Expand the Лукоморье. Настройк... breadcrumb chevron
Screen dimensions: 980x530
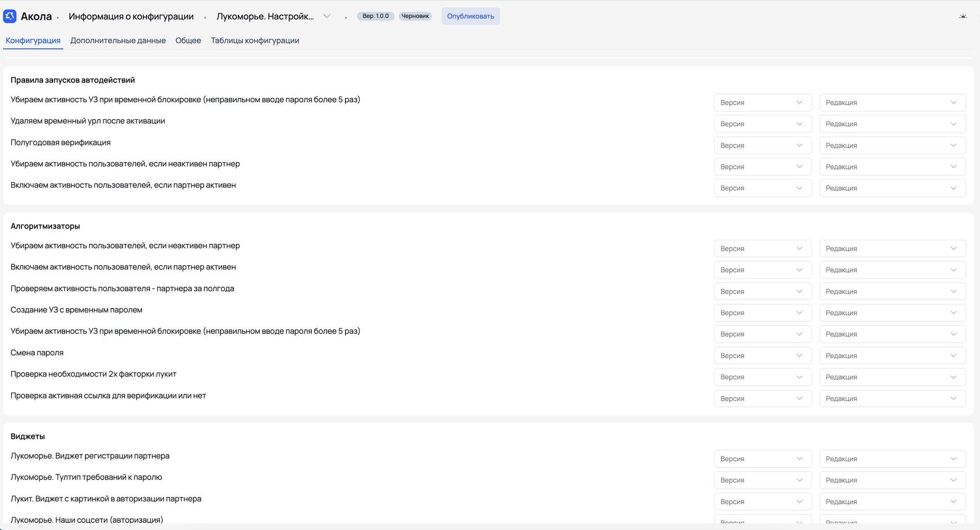pos(327,16)
